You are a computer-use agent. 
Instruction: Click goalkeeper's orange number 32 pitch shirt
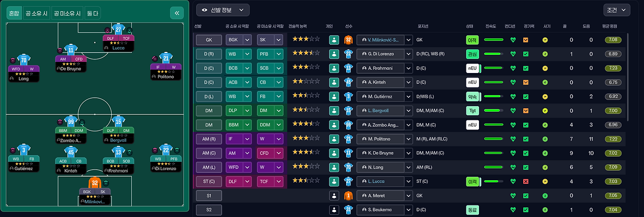pos(95,183)
